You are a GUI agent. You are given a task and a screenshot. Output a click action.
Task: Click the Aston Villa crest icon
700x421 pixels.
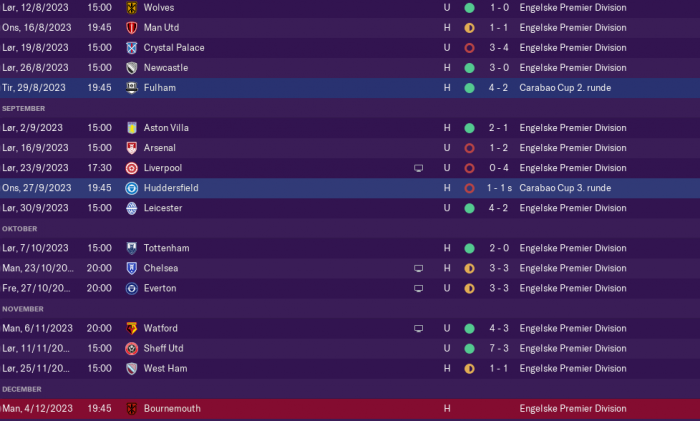point(131,128)
